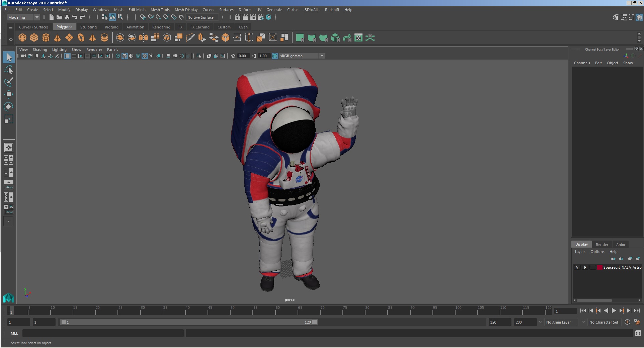Create a polygon sphere from the shelf
This screenshot has height=348, width=644.
click(x=22, y=38)
